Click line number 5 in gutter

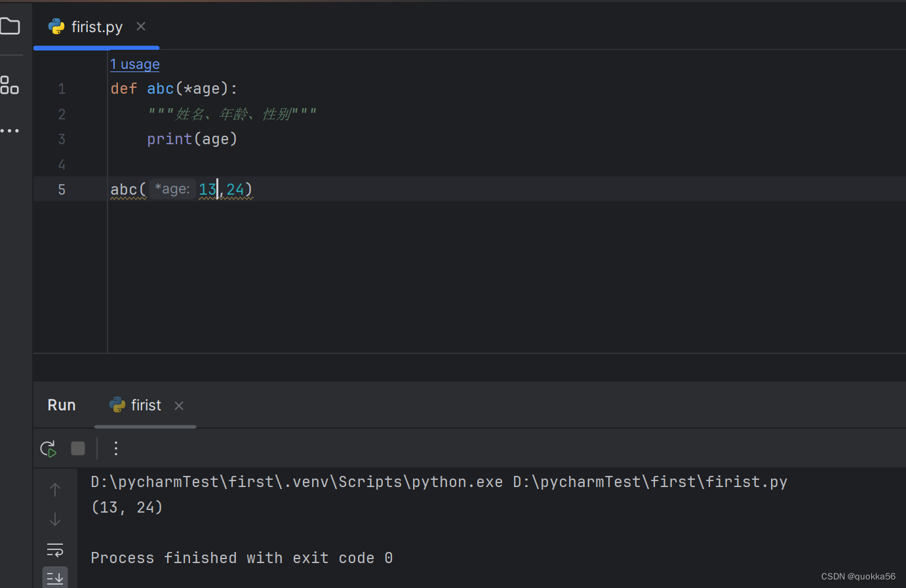pyautogui.click(x=62, y=189)
